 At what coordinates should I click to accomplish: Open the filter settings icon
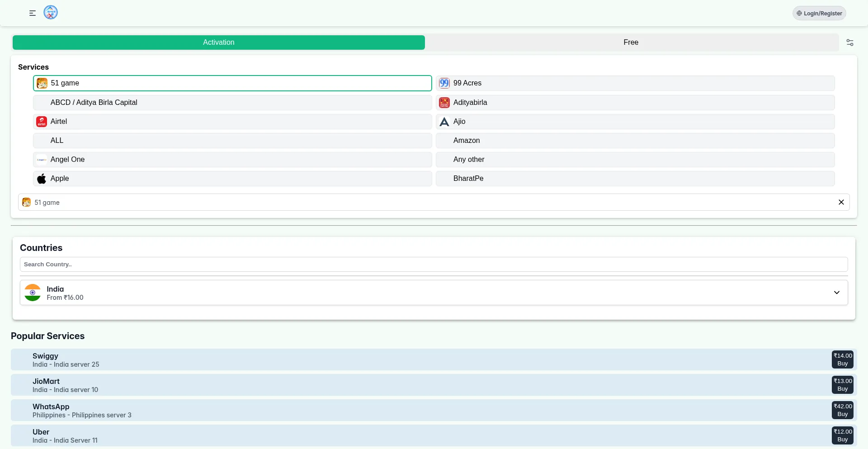(850, 43)
